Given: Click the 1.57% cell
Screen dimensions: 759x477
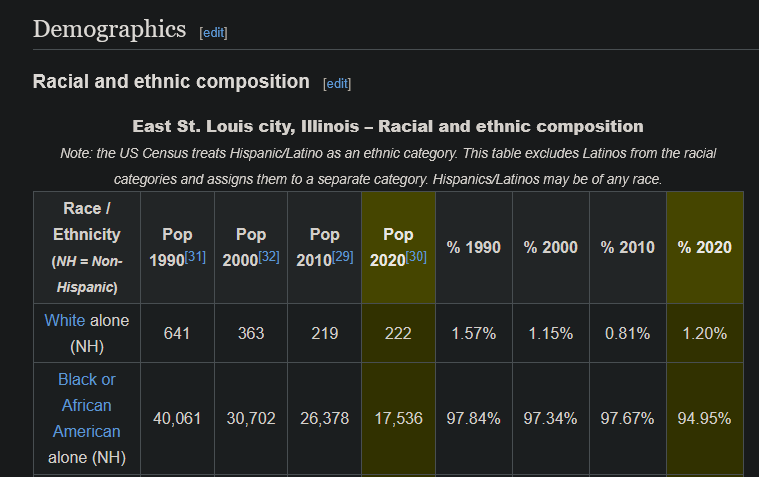Looking at the screenshot, I should 474,333.
